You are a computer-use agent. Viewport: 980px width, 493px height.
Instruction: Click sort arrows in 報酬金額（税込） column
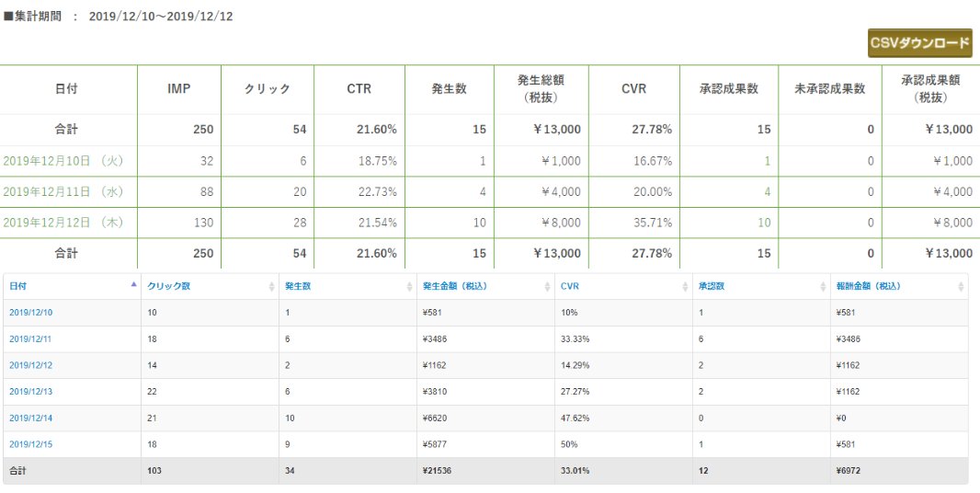[961, 287]
